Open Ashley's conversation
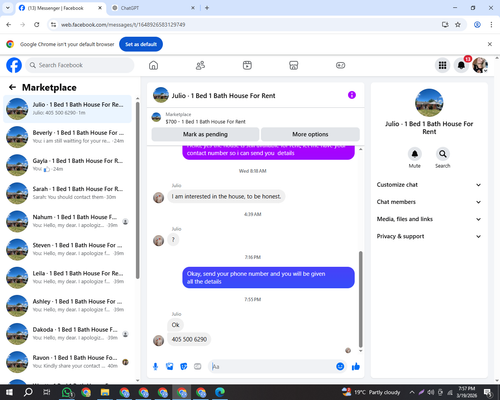Viewport: 500px width, 400px height. pyautogui.click(x=67, y=306)
